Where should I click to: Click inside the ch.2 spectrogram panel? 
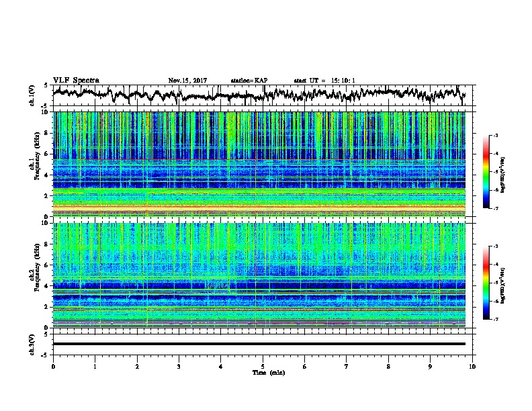coord(259,275)
